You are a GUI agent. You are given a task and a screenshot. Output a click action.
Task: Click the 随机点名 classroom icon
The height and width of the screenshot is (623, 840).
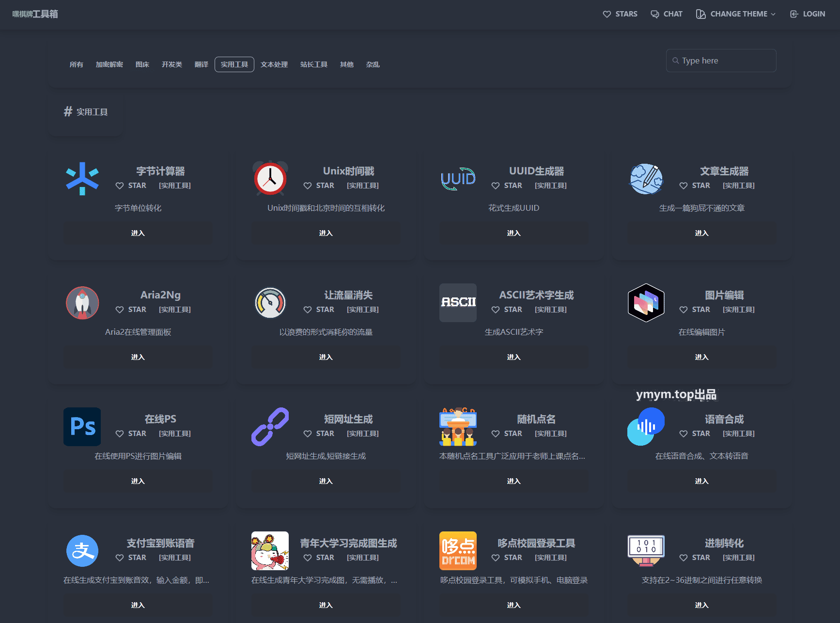click(458, 427)
